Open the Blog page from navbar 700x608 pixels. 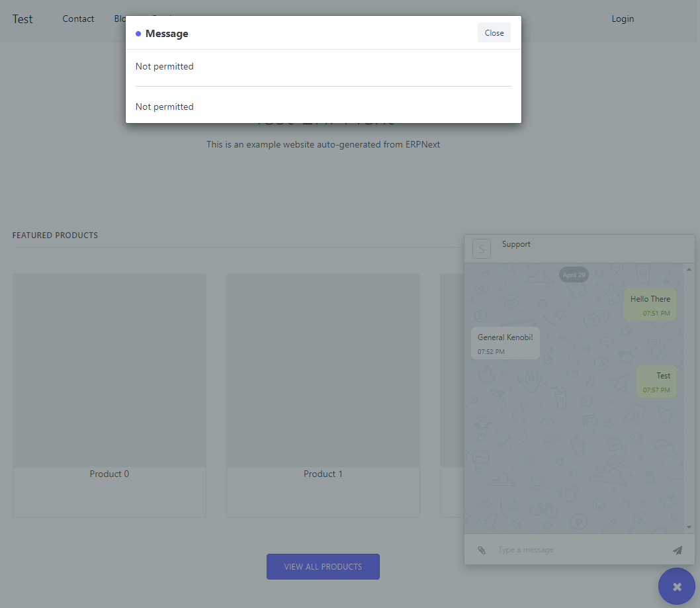coord(120,19)
